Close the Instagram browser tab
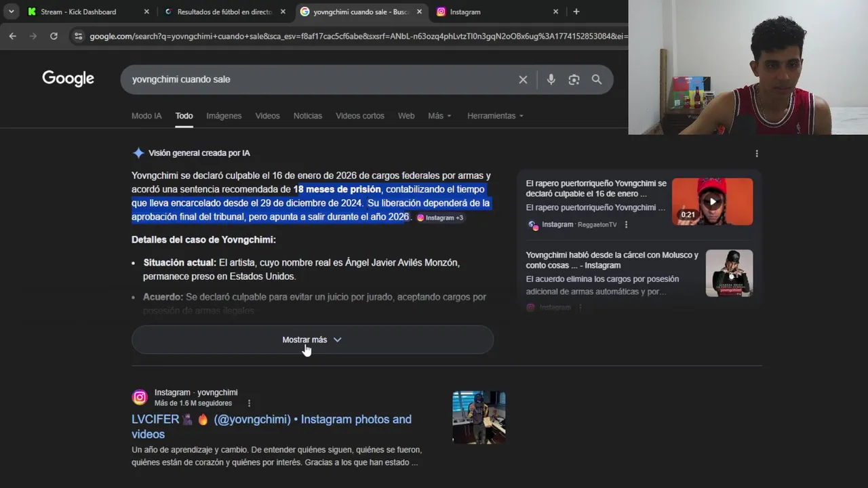Viewport: 868px width, 488px height. tap(555, 12)
